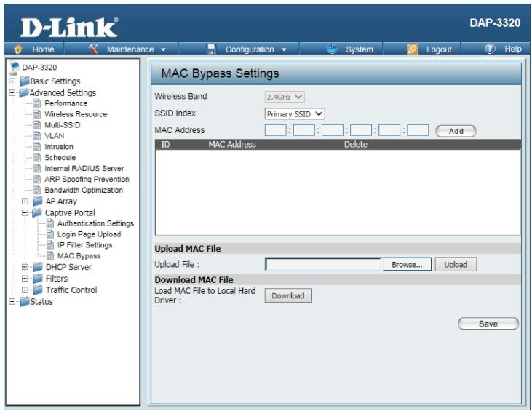Click the Maintenance tools icon
532x411 pixels.
[x=93, y=49]
